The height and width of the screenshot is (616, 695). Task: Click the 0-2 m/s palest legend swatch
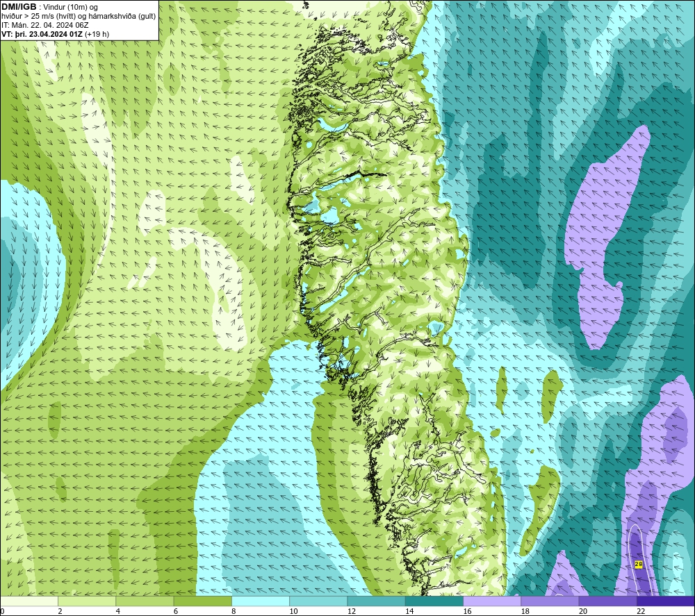click(29, 601)
